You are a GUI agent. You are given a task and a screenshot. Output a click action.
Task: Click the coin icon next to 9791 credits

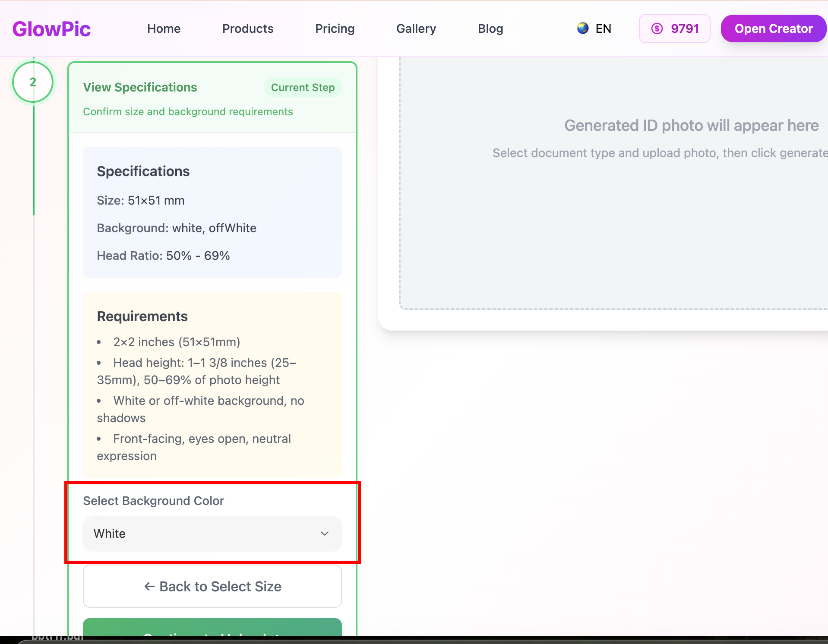(x=657, y=28)
